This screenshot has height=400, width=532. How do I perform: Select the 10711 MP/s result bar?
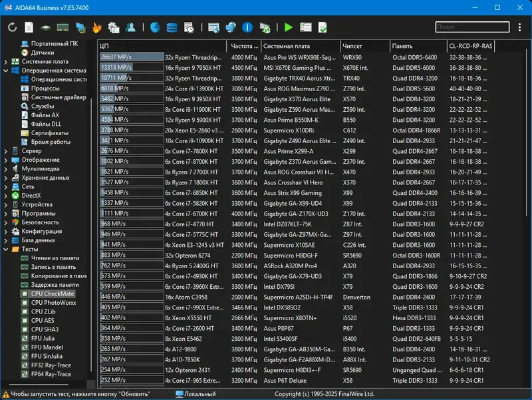click(x=132, y=78)
